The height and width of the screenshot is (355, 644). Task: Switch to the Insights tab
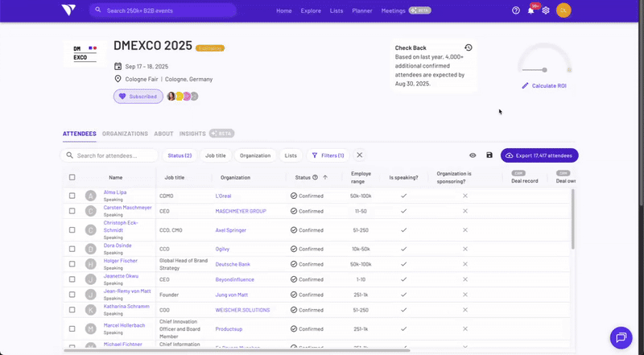coord(192,134)
